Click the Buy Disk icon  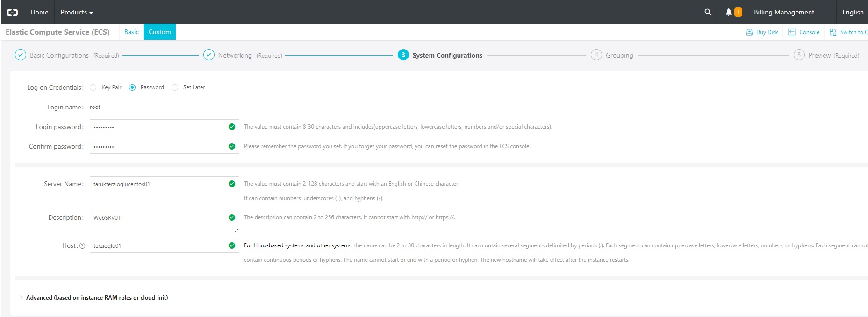pyautogui.click(x=749, y=32)
